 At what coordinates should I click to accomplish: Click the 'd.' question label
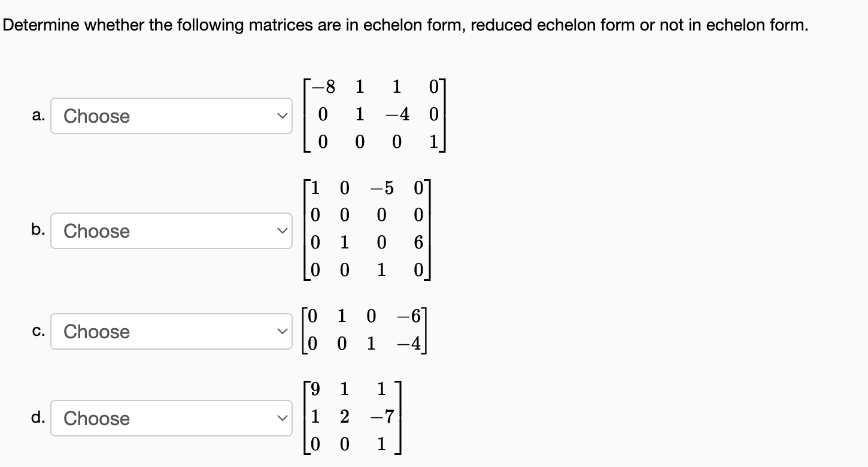coord(37,418)
